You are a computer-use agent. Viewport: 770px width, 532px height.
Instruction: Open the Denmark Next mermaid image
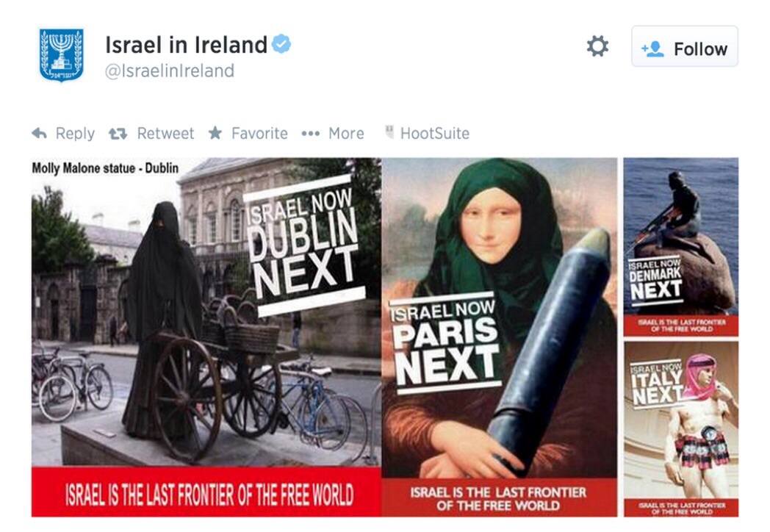click(680, 247)
